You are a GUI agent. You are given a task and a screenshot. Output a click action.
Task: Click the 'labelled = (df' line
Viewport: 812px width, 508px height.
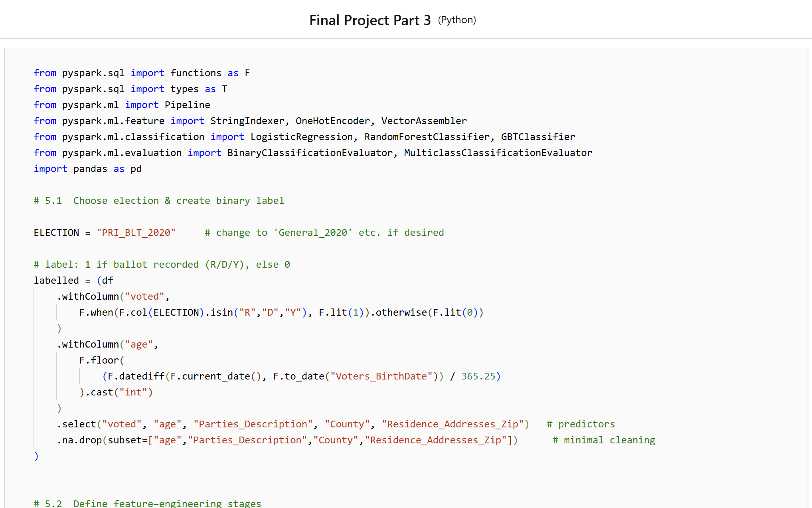pyautogui.click(x=73, y=281)
